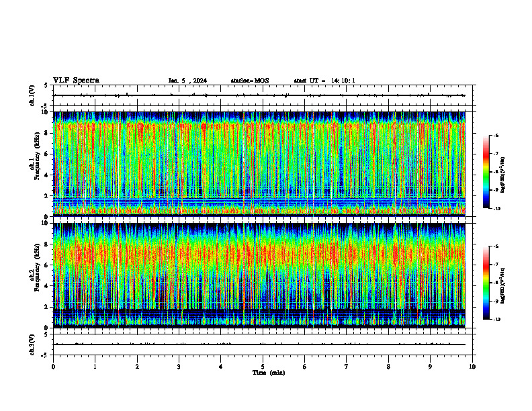
Task: Click the "-6" label on ch.1 color bar
Action: pos(496,135)
